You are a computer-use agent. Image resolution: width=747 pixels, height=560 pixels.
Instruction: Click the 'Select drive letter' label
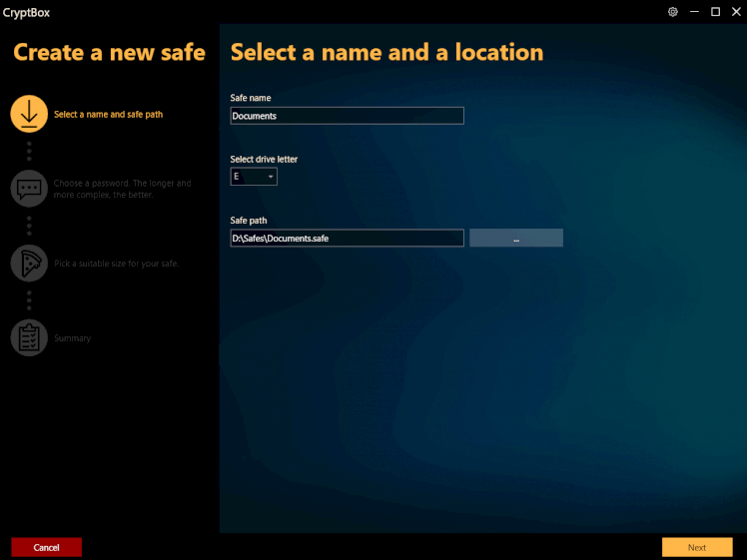tap(264, 160)
